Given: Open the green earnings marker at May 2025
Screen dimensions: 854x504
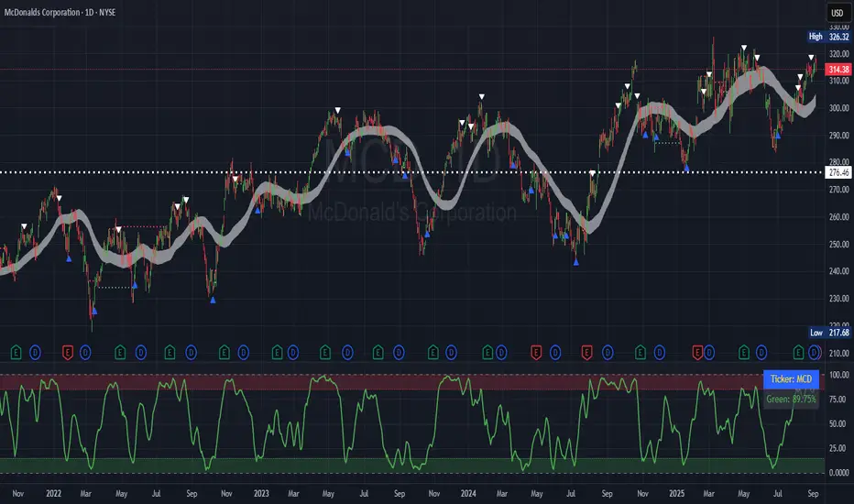Looking at the screenshot, I should pyautogui.click(x=743, y=353).
